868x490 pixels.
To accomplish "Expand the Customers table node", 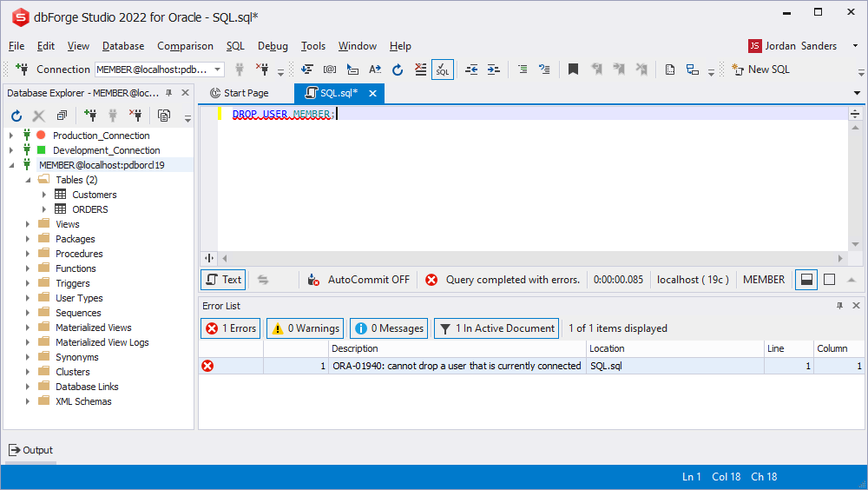I will click(x=44, y=195).
